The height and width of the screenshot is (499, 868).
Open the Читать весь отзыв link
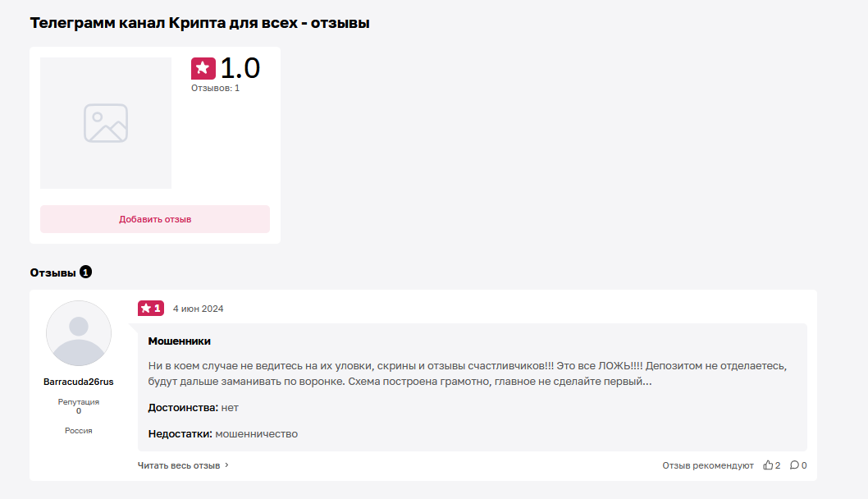coord(179,466)
